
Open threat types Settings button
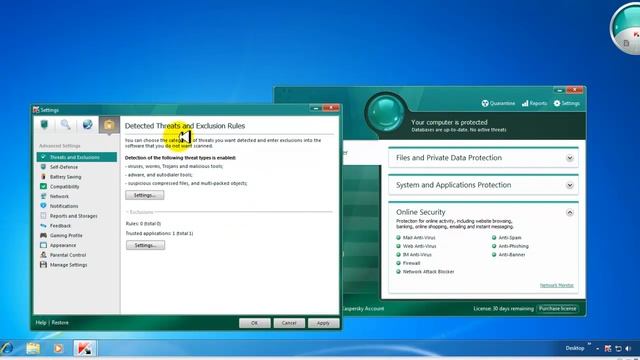click(145, 195)
